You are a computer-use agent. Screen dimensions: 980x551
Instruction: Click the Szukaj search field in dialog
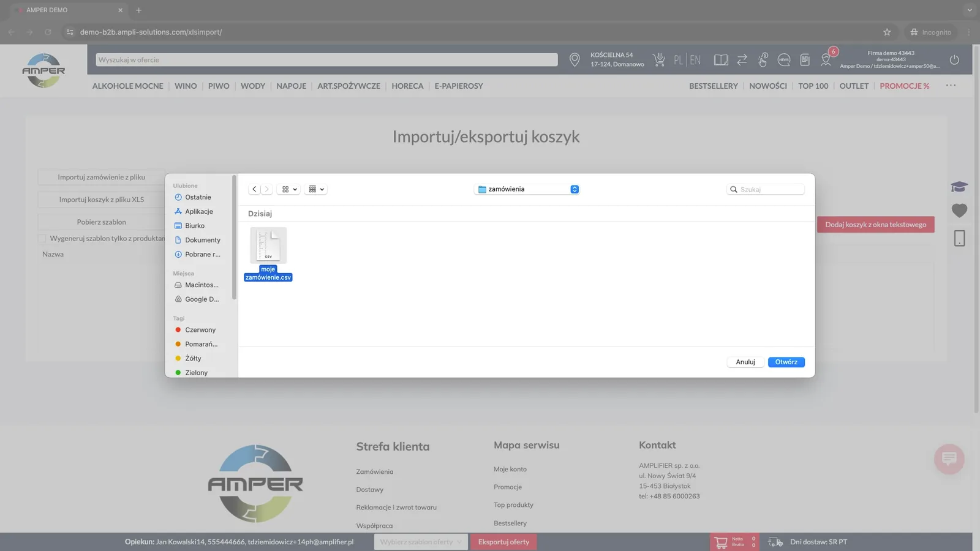pos(765,189)
